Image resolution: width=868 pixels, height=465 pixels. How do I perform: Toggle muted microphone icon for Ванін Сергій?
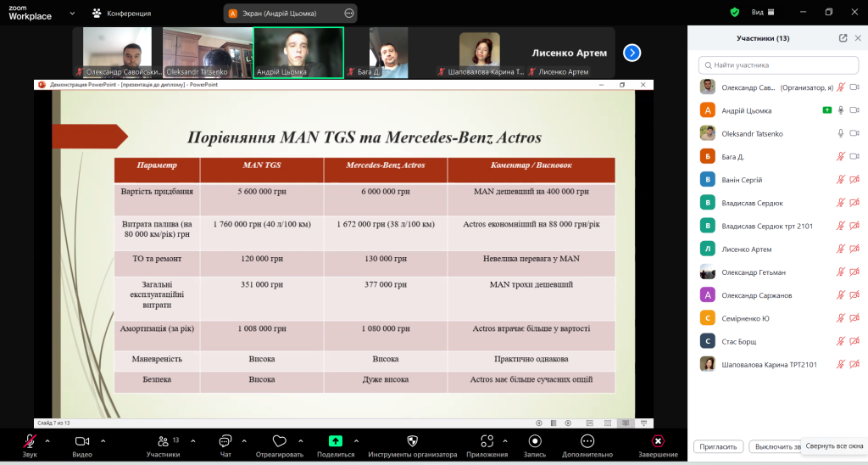840,180
